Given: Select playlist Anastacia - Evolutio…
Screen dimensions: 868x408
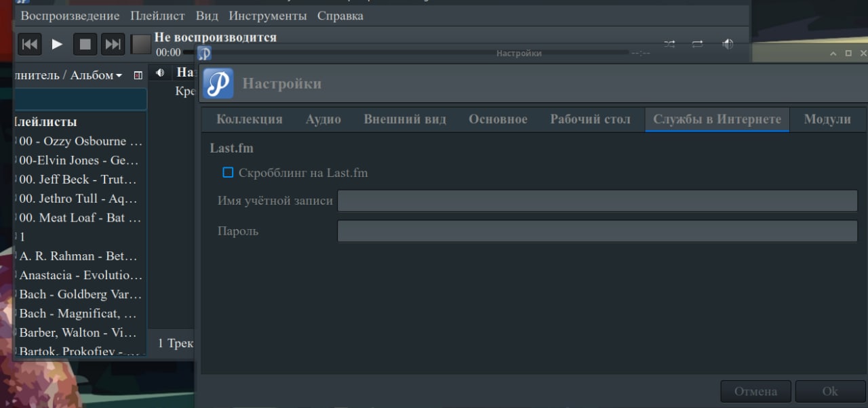Looking at the screenshot, I should click(80, 275).
